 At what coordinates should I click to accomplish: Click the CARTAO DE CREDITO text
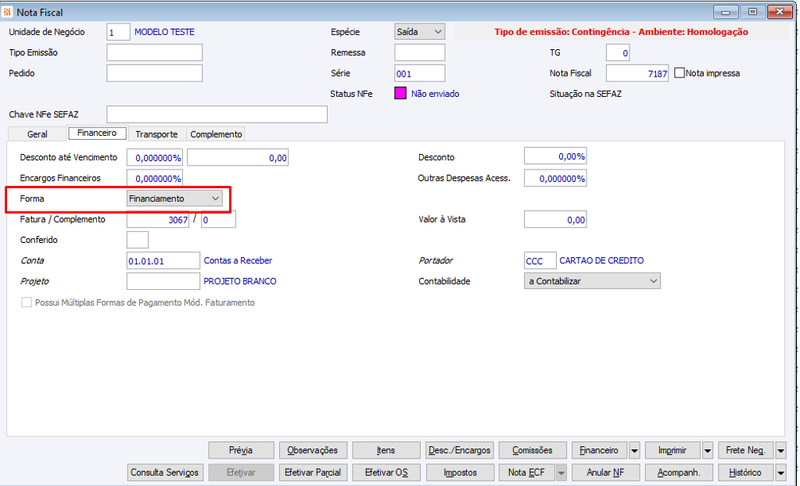[602, 261]
